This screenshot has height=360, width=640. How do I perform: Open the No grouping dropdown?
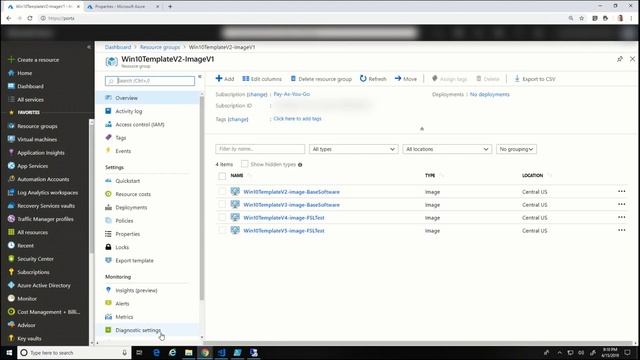[x=516, y=149]
